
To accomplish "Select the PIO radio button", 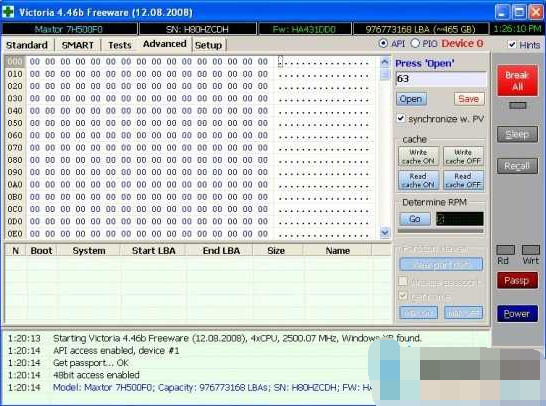I will coord(415,44).
